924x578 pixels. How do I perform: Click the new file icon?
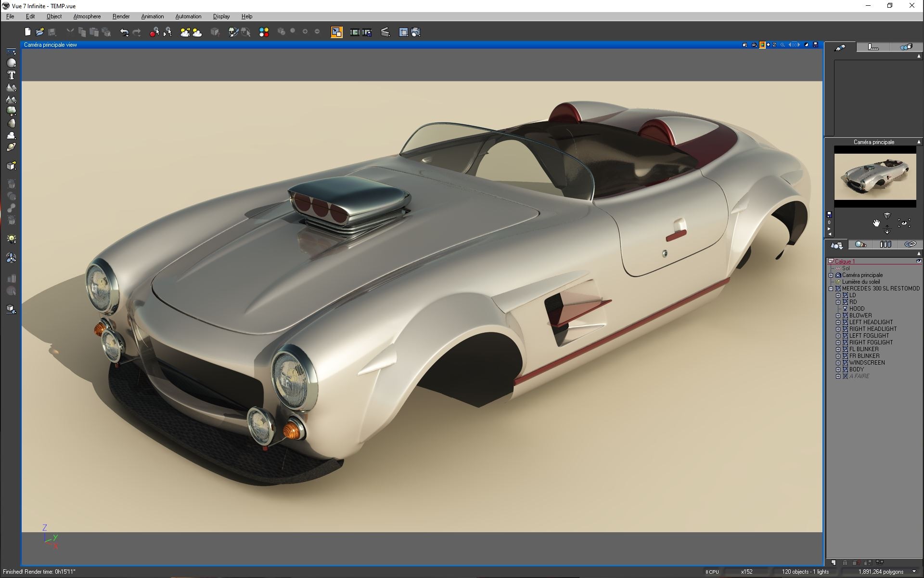tap(27, 32)
